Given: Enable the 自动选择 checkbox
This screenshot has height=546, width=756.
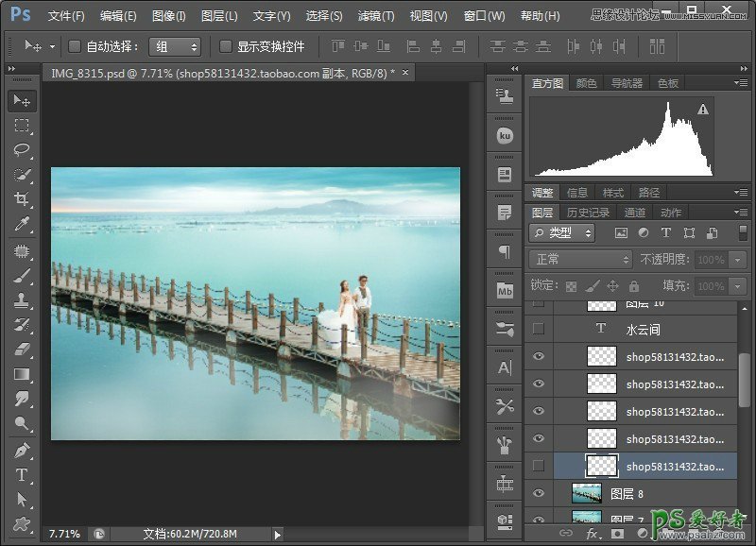Looking at the screenshot, I should coord(75,46).
